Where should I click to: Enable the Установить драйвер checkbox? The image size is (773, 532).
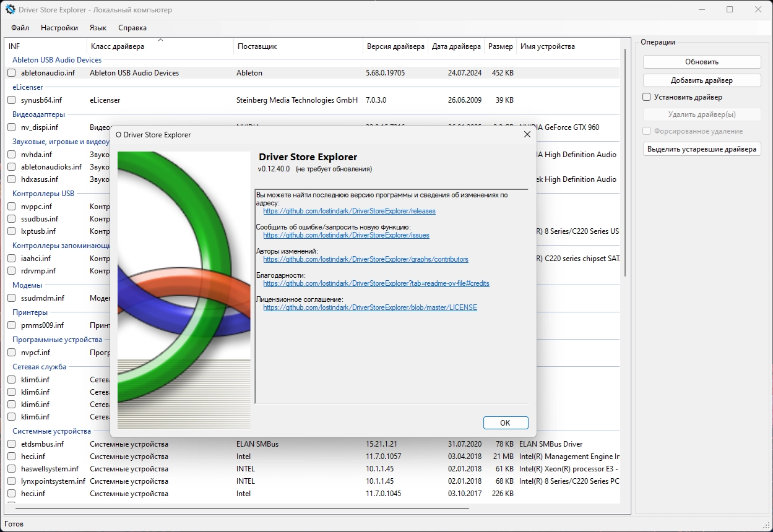pos(647,97)
